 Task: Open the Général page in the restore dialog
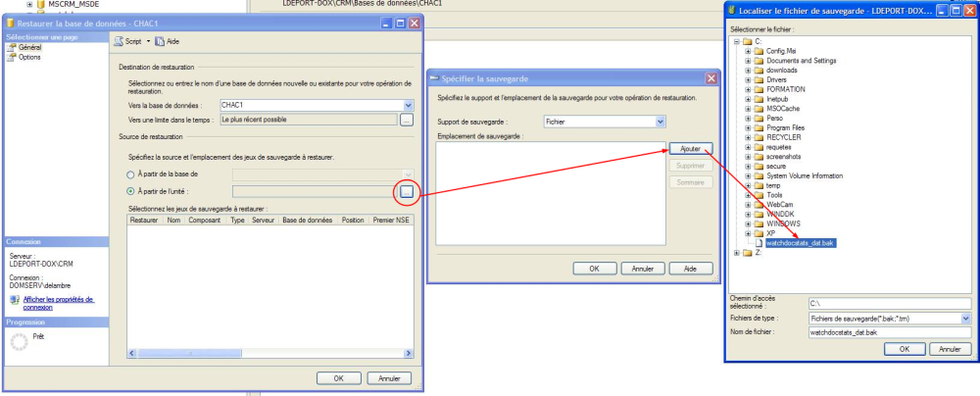(x=29, y=46)
